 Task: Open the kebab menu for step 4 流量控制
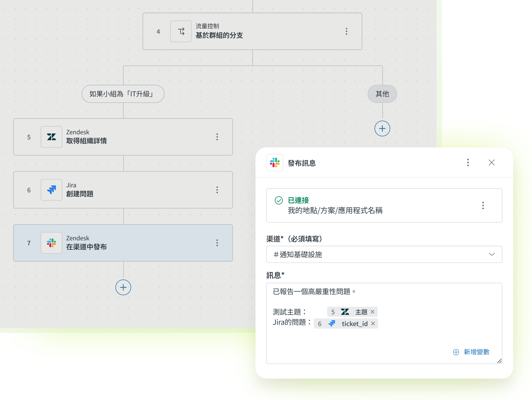coord(347,31)
